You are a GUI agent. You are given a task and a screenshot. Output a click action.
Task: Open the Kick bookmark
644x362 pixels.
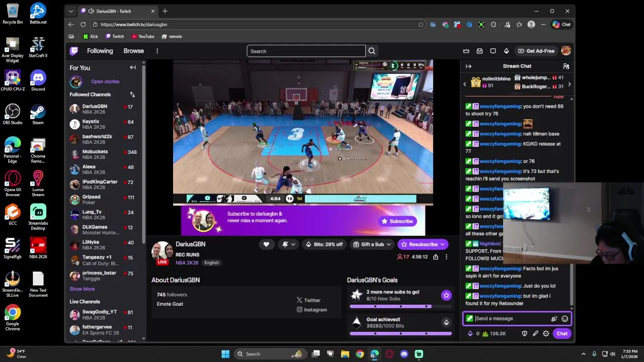click(x=91, y=36)
